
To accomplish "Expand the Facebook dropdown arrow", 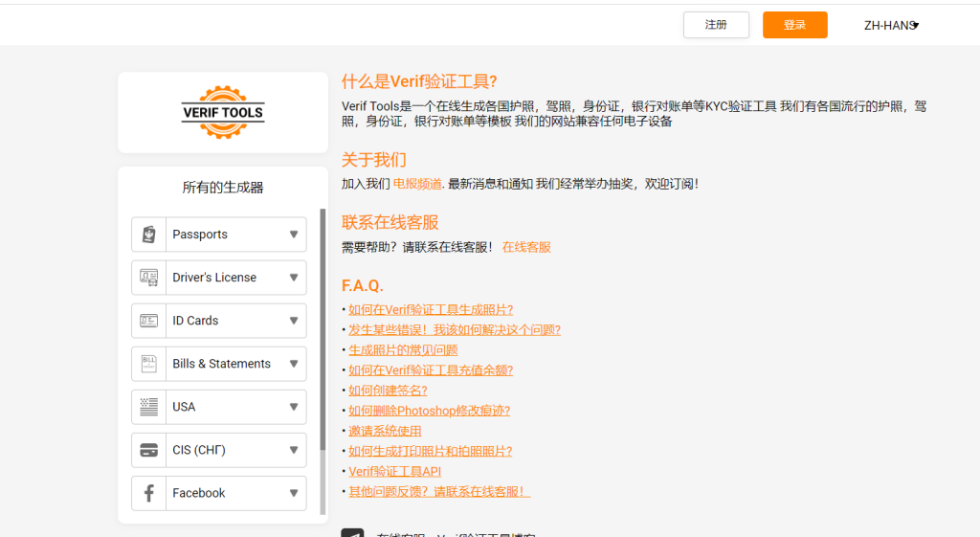I will (294, 493).
